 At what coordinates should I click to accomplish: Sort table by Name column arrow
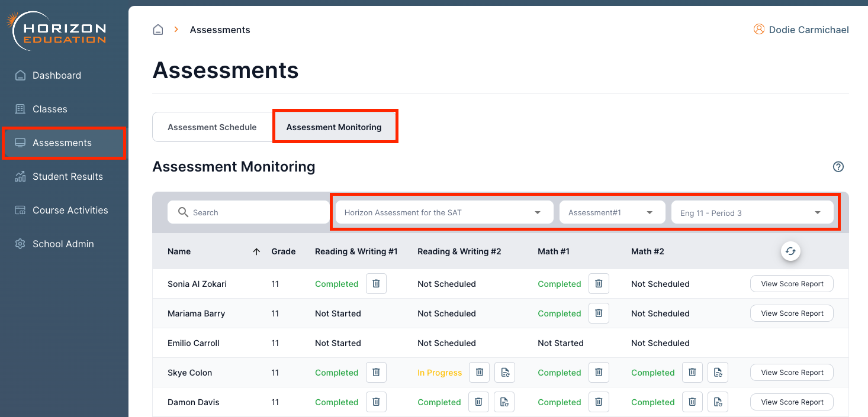click(x=256, y=251)
